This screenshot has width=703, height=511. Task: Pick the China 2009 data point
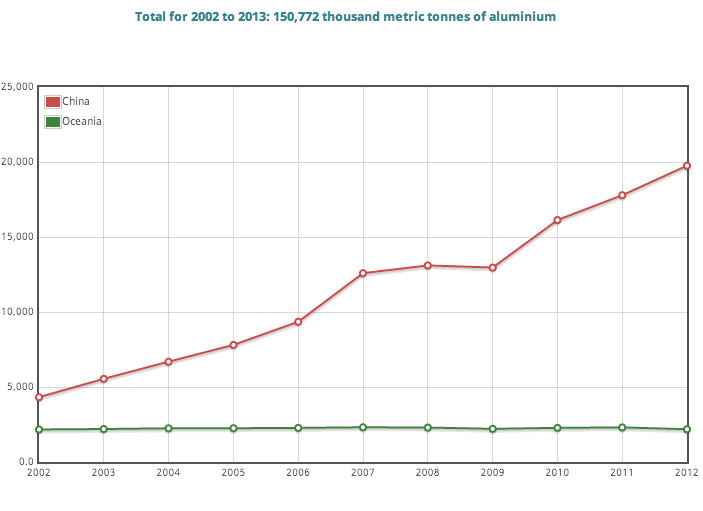493,267
